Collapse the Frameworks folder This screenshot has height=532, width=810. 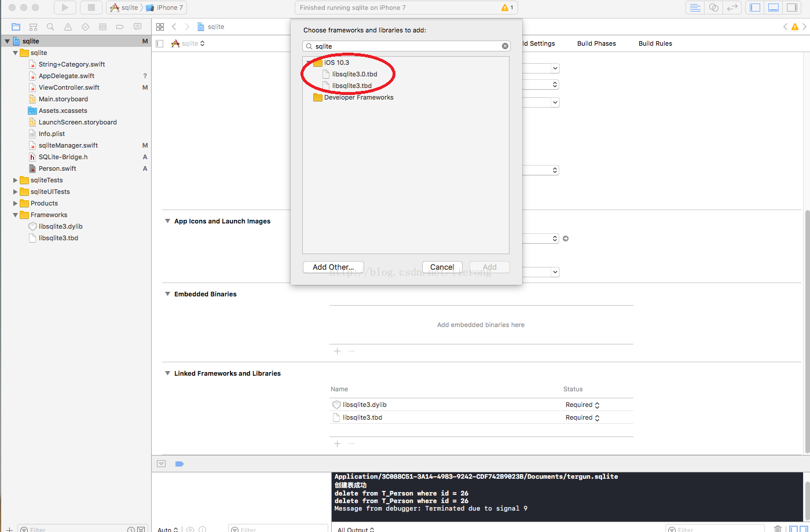[x=16, y=215]
